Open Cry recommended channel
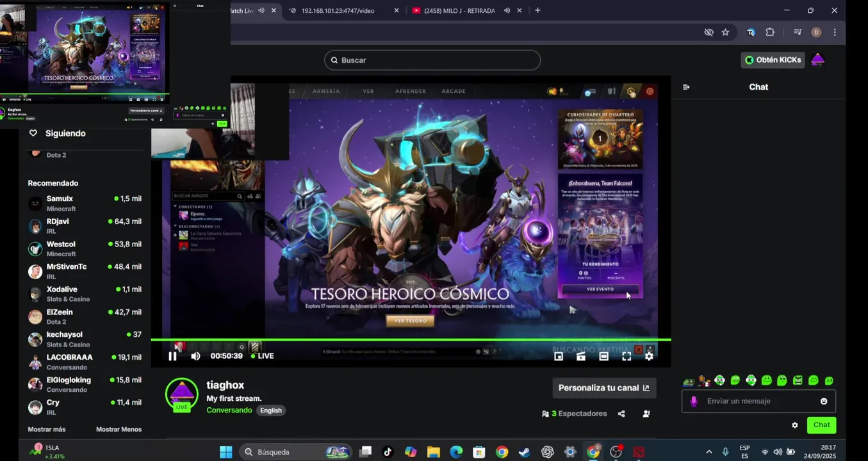Viewport: 868px width, 461px height. pos(85,407)
